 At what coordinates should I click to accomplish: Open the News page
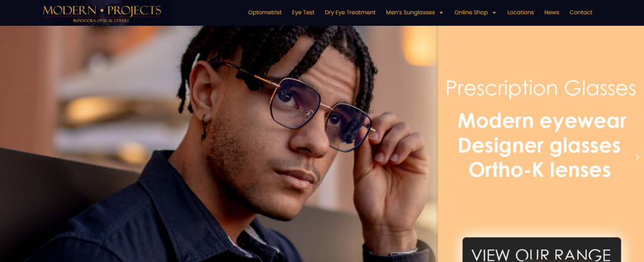[x=552, y=13]
